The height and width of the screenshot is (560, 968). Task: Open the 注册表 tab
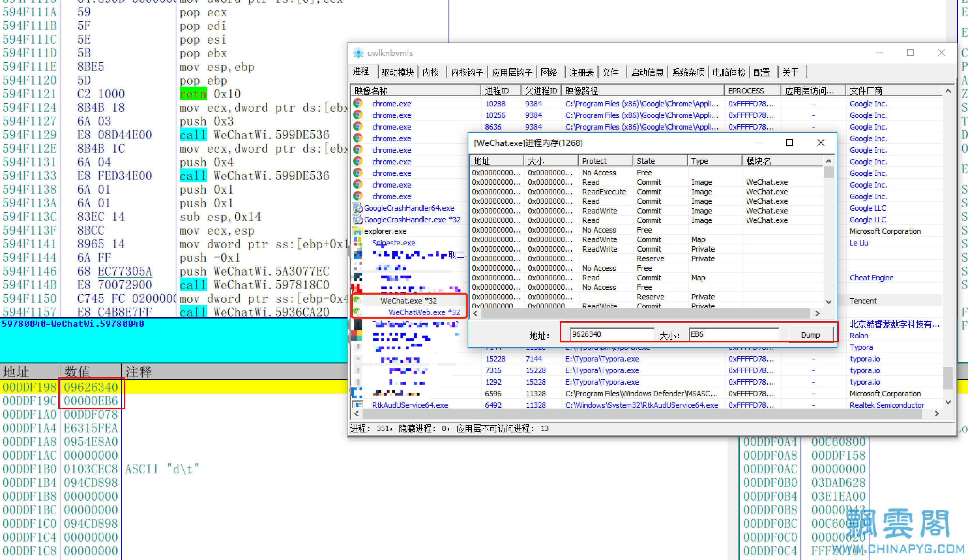(x=582, y=72)
